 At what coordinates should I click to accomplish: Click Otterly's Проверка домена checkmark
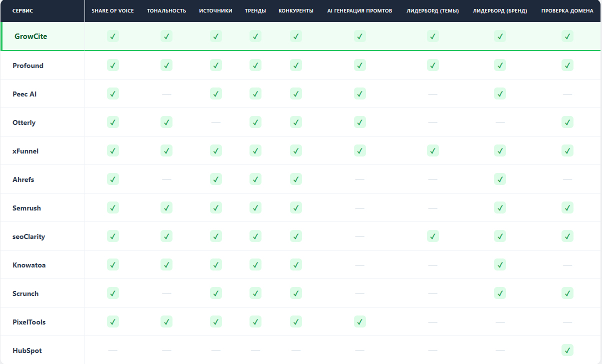pyautogui.click(x=567, y=122)
